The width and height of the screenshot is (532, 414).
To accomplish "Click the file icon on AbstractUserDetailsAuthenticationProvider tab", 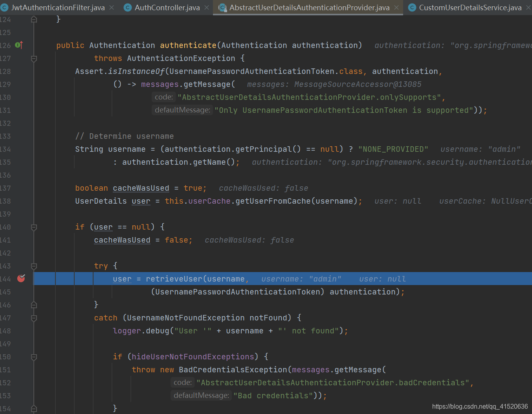I will click(x=222, y=7).
